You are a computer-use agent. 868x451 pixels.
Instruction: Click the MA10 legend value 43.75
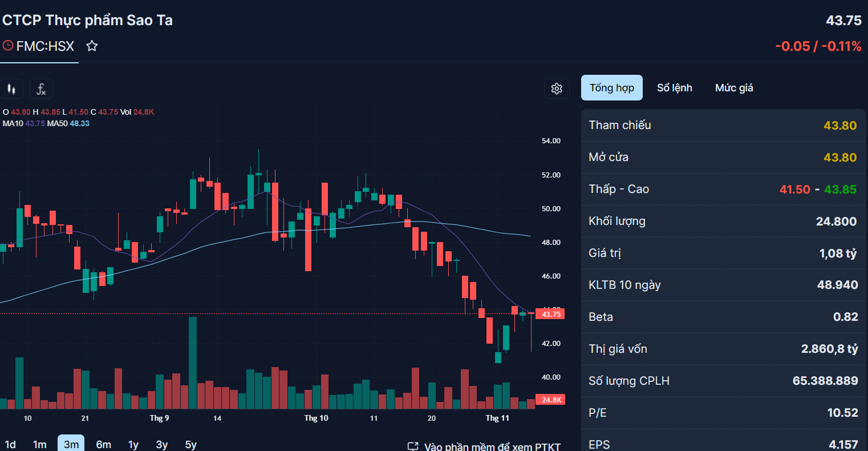[x=35, y=123]
